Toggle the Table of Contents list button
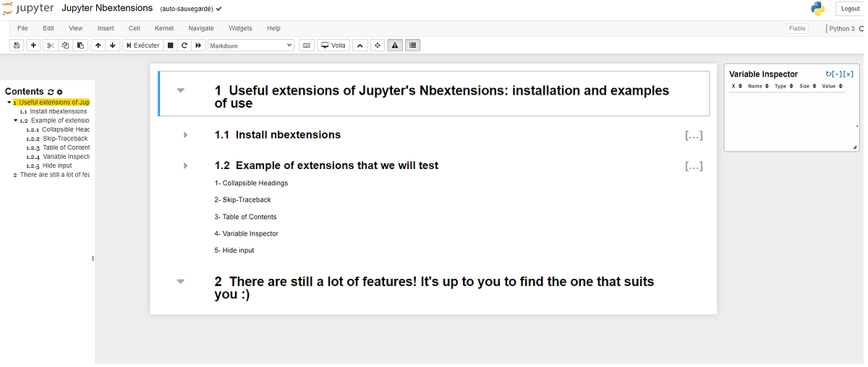The height and width of the screenshot is (367, 868). [x=412, y=45]
